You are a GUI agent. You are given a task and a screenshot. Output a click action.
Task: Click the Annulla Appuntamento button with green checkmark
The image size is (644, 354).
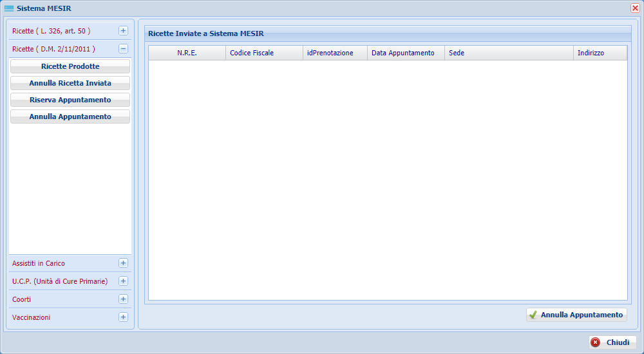tap(576, 315)
